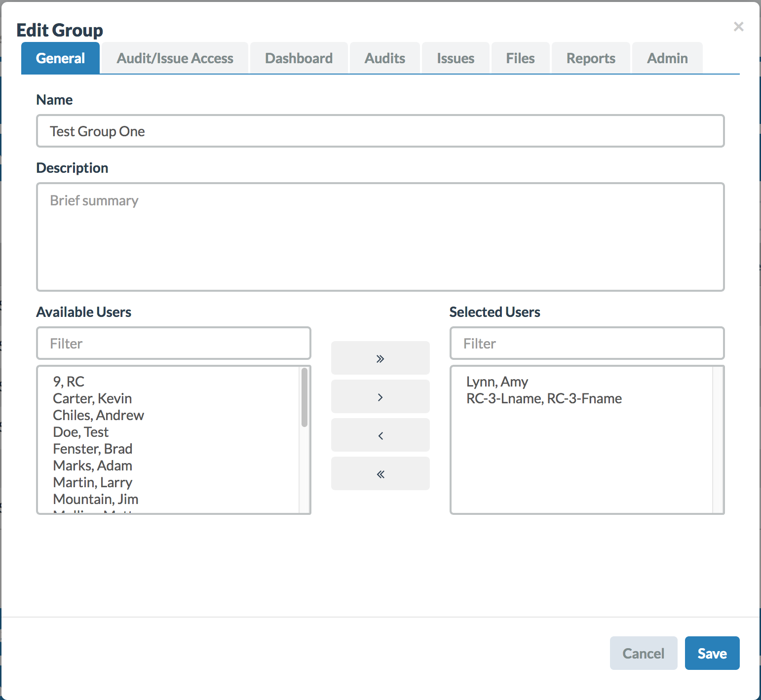Click the Name field with Test Group One
This screenshot has width=761, height=700.
[380, 131]
